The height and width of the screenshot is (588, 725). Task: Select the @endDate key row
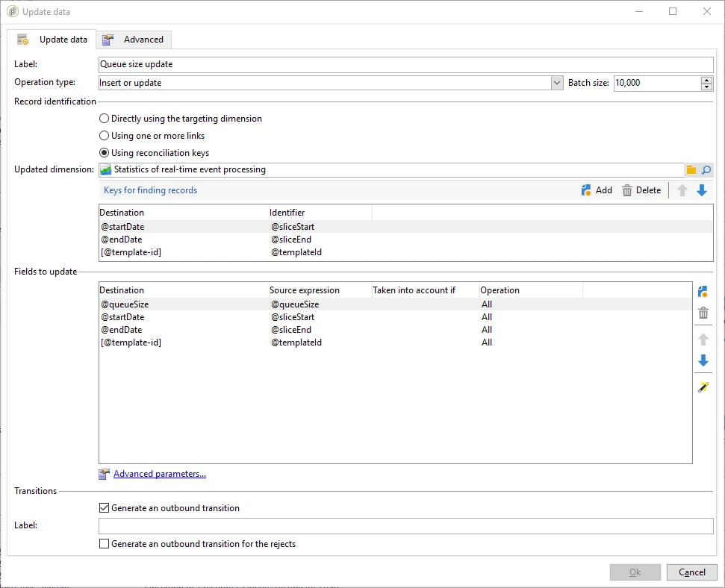click(x=405, y=240)
